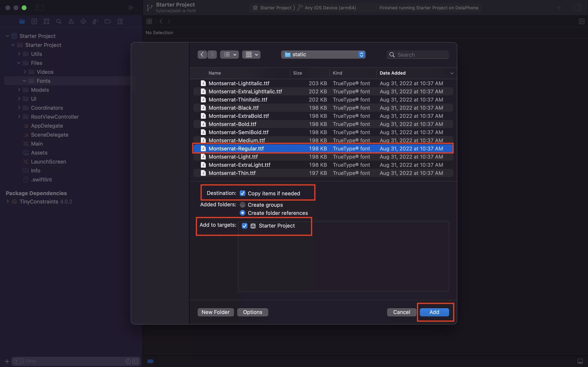The width and height of the screenshot is (588, 367).
Task: Collapse the Fonts folder
Action: (x=24, y=81)
